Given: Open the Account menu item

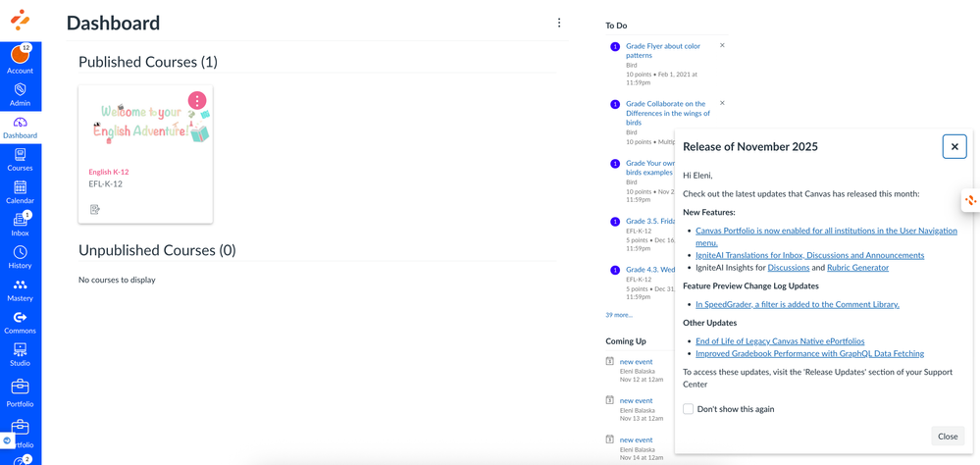Looking at the screenshot, I should tap(20, 59).
